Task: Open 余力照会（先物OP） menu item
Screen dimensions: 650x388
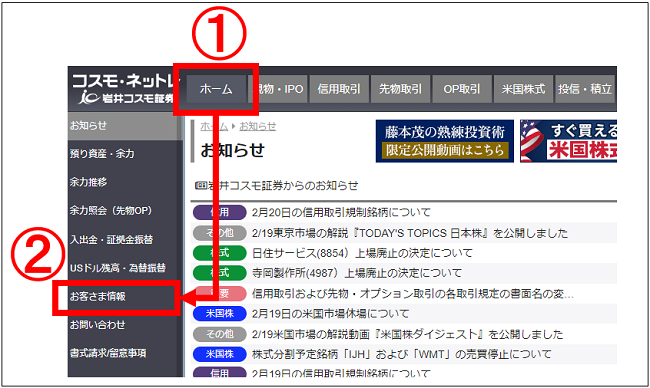Action: (125, 211)
